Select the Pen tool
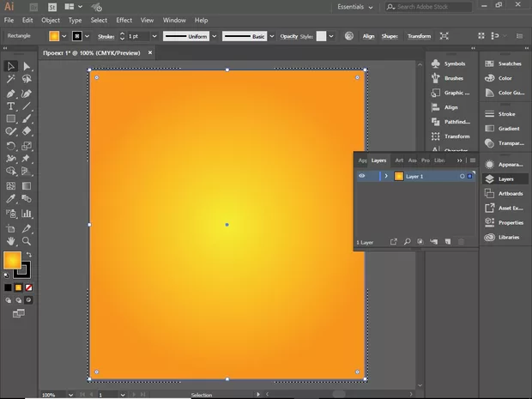This screenshot has width=532, height=399. coord(11,93)
